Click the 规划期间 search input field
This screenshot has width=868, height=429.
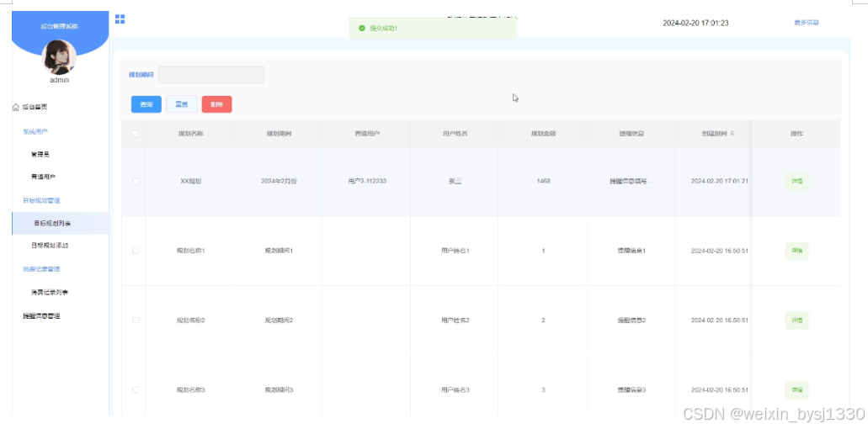pyautogui.click(x=211, y=75)
